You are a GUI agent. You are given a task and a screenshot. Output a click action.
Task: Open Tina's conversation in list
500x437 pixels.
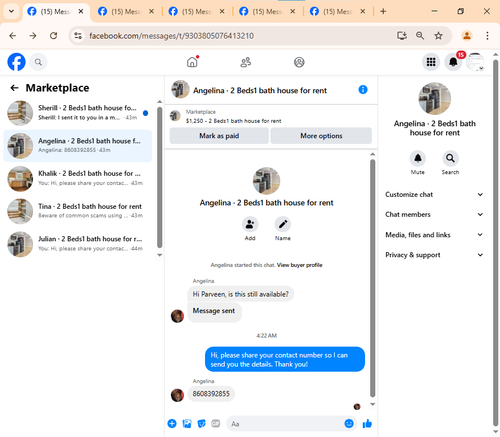78,211
